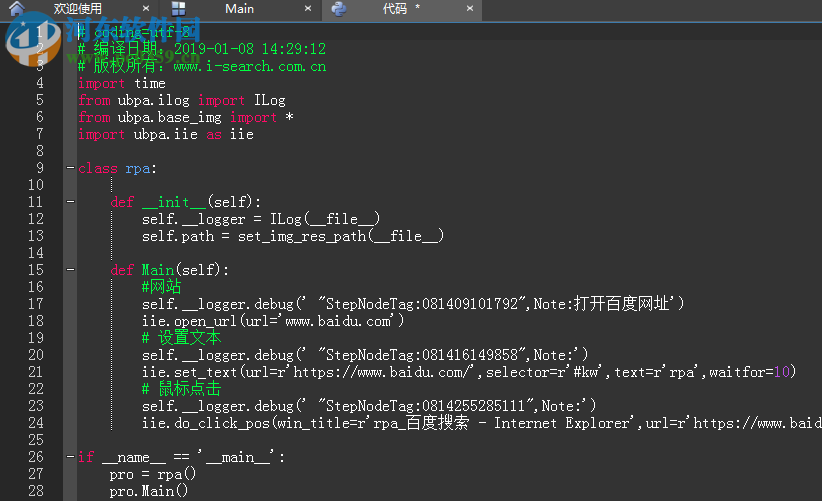Click logger debug line with 081416149858
Image resolution: width=822 pixels, height=501 pixels.
pyautogui.click(x=365, y=355)
